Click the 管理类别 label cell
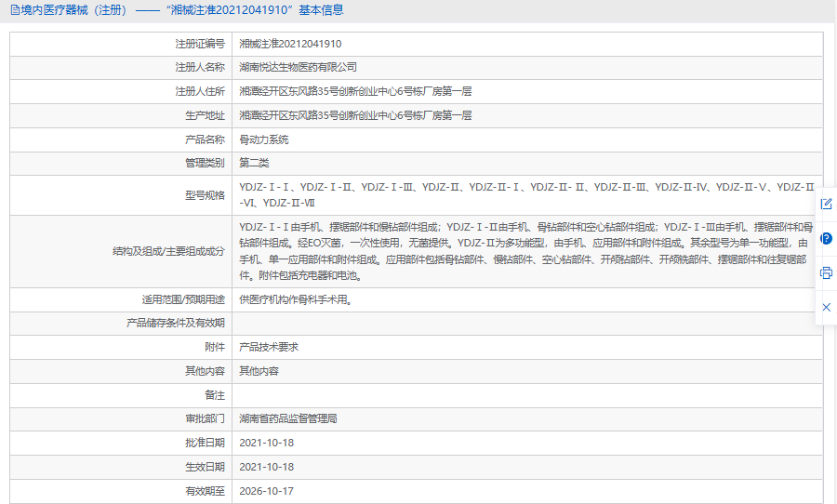The width and height of the screenshot is (837, 504). click(x=121, y=163)
